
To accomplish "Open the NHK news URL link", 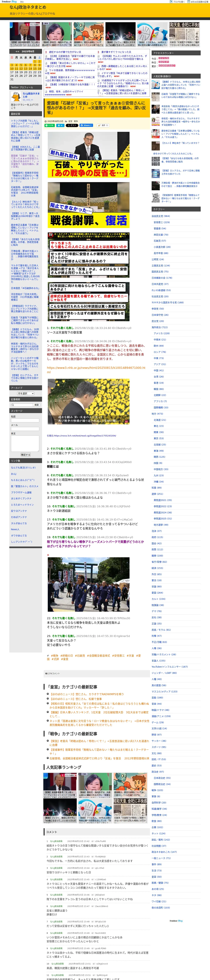I will pos(96,370).
